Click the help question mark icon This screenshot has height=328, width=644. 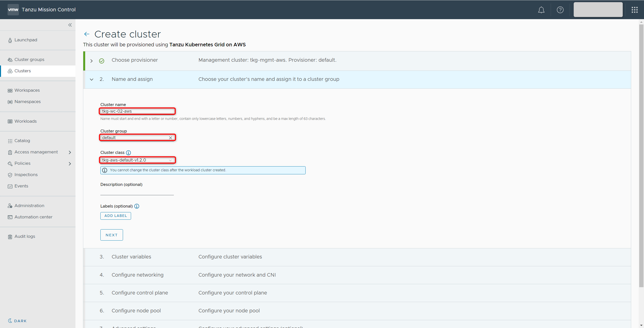coord(560,10)
